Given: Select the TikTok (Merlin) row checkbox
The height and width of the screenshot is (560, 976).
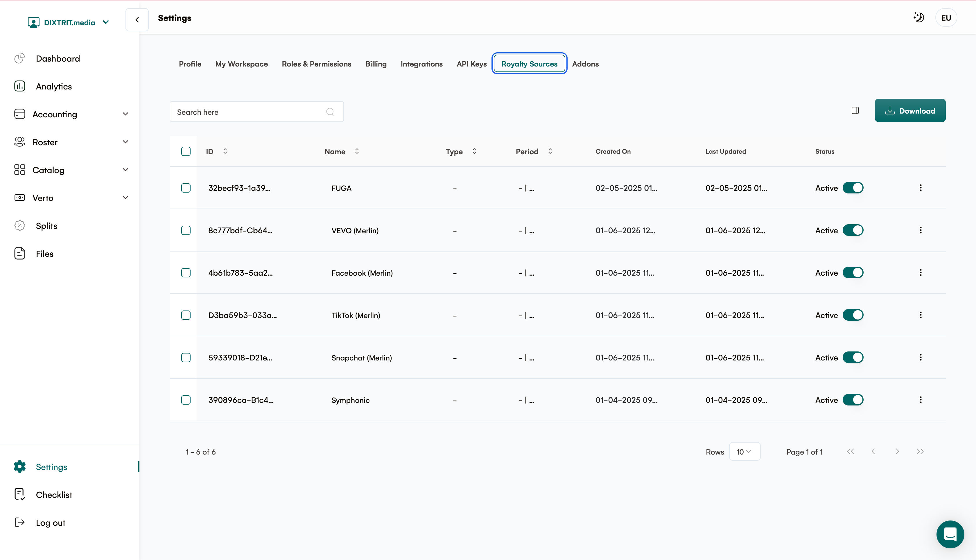Looking at the screenshot, I should (186, 315).
